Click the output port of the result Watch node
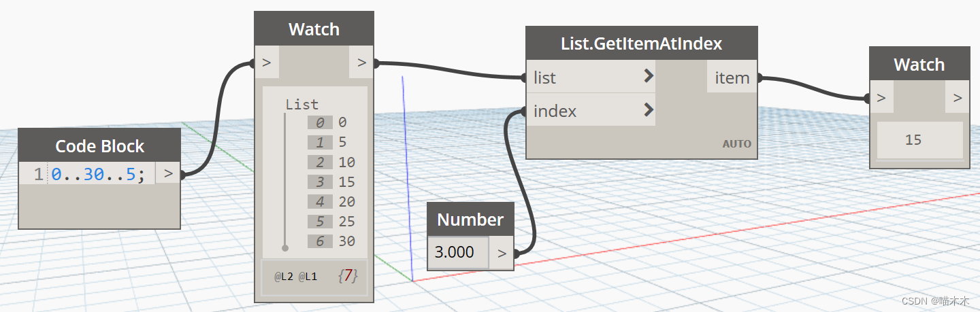This screenshot has height=312, width=980. (958, 98)
